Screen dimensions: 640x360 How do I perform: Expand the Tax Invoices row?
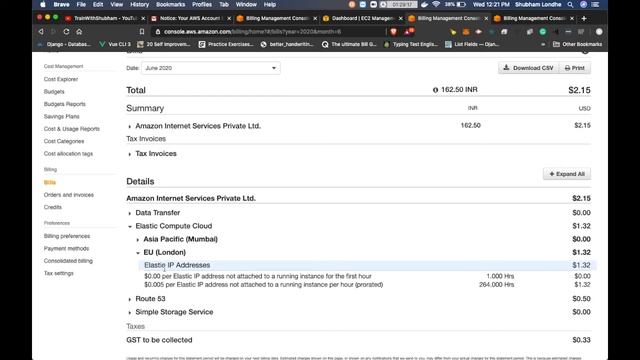pyautogui.click(x=130, y=154)
